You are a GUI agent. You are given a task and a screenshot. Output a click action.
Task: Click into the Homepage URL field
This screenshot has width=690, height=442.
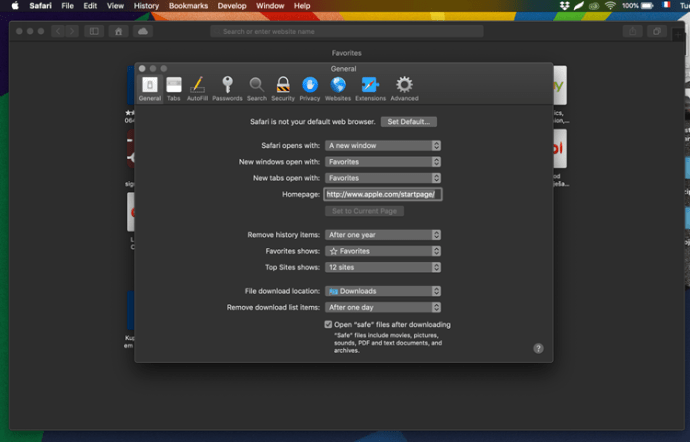(x=383, y=194)
